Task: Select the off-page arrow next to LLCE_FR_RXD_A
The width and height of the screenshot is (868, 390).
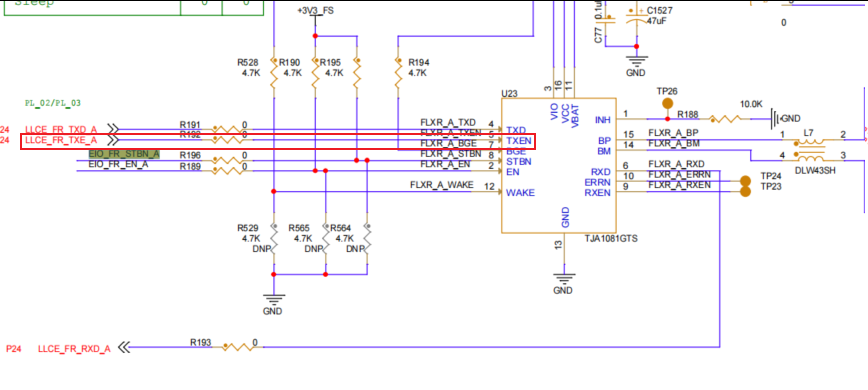Action: [x=124, y=348]
